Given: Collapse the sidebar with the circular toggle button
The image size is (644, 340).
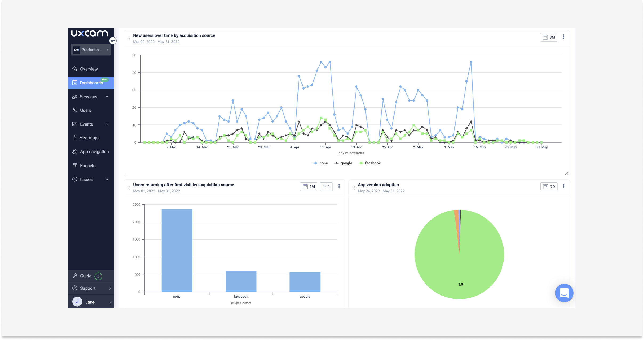Looking at the screenshot, I should 113,41.
